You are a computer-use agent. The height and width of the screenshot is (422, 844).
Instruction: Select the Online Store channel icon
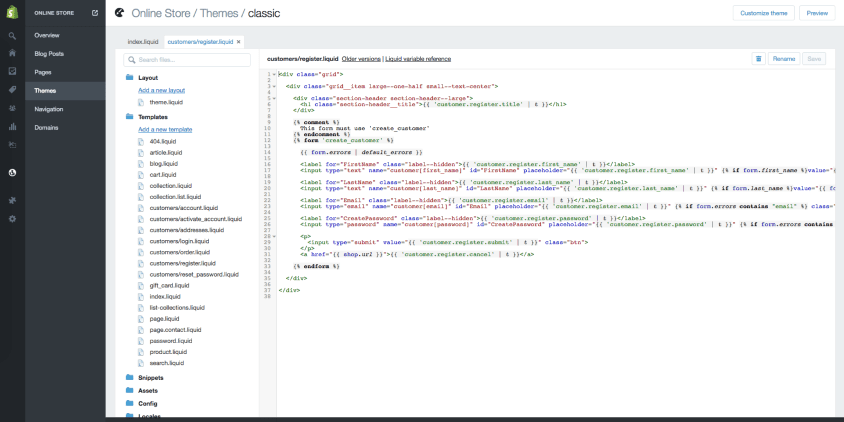pos(12,173)
